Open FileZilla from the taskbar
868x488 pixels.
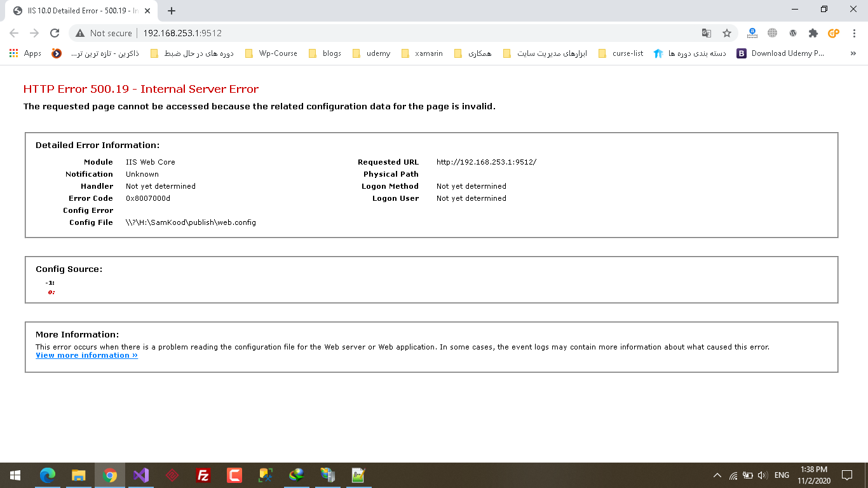(x=203, y=475)
